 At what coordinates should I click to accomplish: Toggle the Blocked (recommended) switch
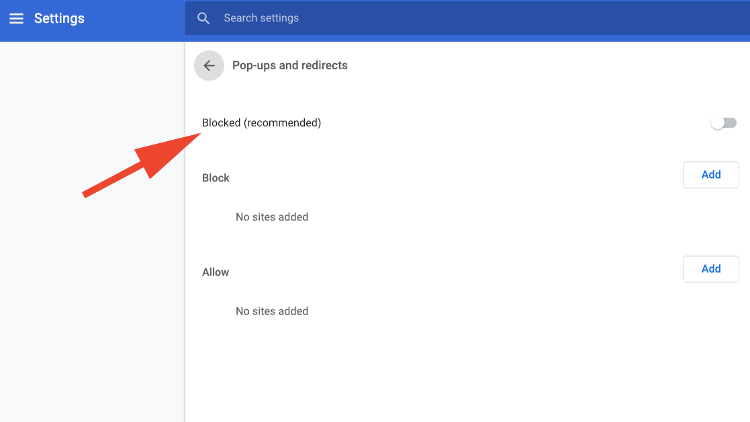723,123
